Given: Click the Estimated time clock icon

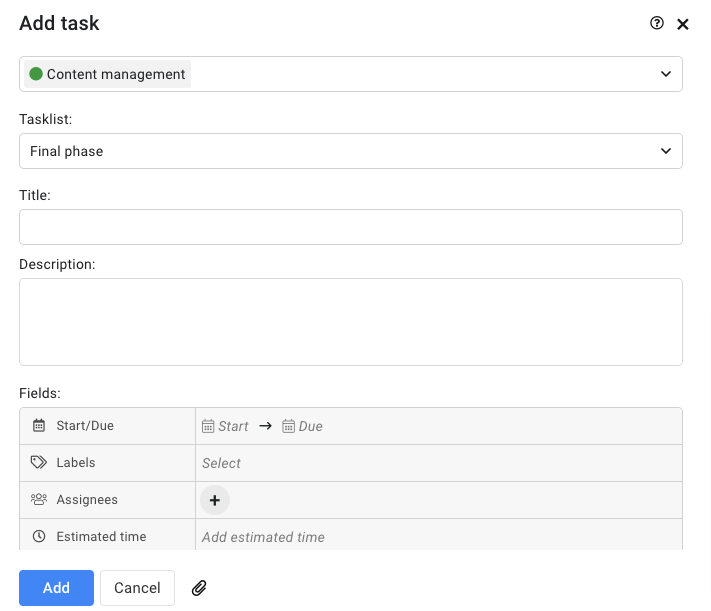Looking at the screenshot, I should (39, 536).
